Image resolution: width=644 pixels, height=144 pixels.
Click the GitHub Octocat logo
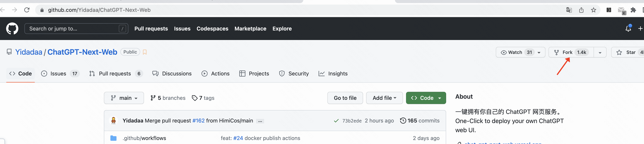(12, 29)
